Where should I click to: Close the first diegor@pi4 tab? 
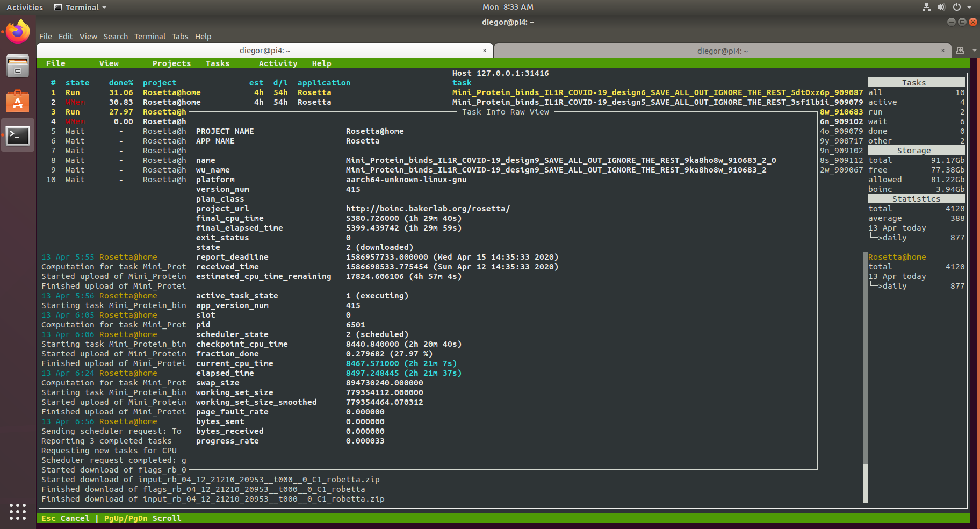click(485, 51)
